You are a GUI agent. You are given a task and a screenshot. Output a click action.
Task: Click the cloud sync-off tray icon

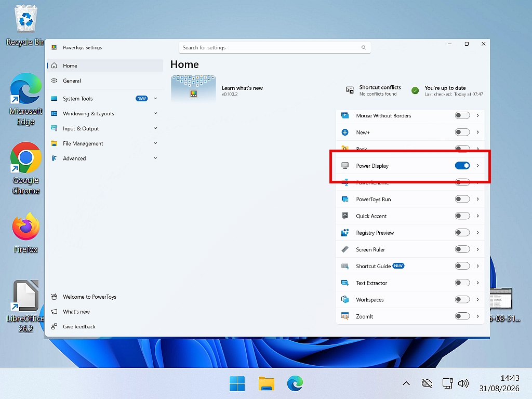click(427, 383)
